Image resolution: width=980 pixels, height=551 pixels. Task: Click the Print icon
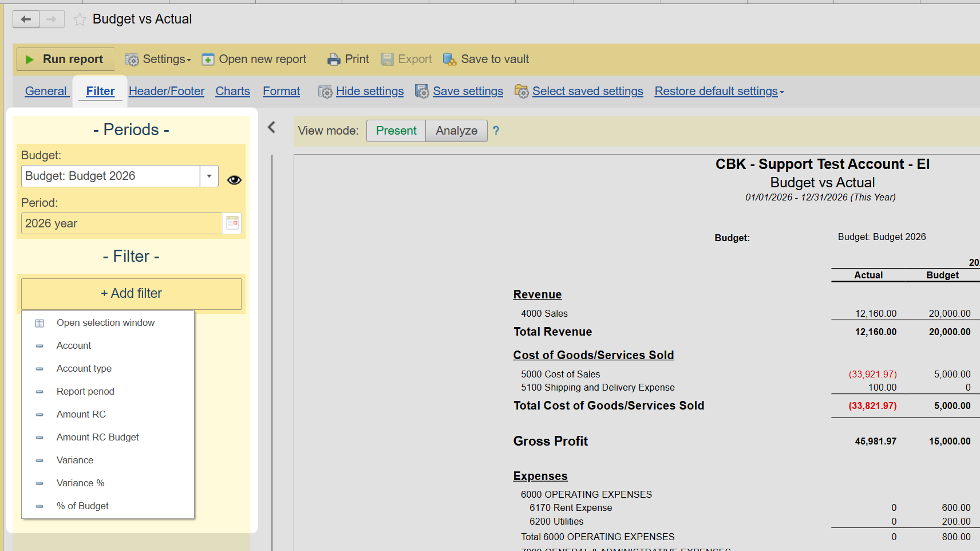coord(334,60)
